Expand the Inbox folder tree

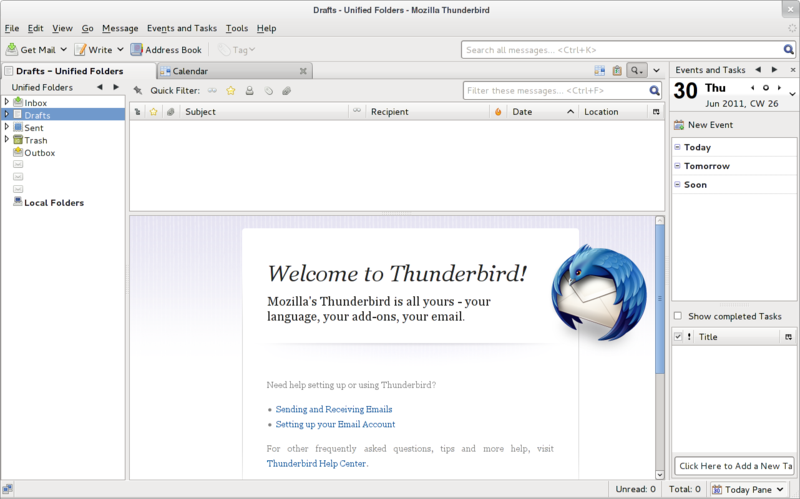coord(7,102)
